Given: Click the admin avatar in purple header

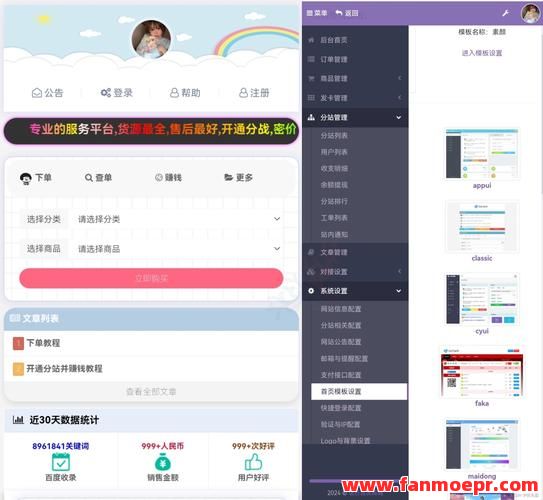Looking at the screenshot, I should pos(531,13).
